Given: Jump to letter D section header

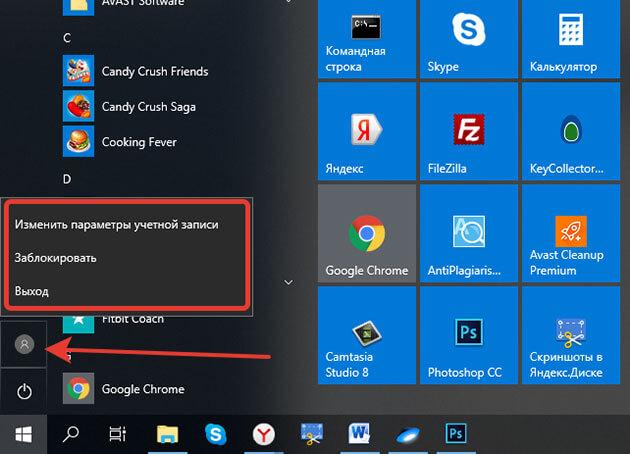Looking at the screenshot, I should click(x=67, y=179).
